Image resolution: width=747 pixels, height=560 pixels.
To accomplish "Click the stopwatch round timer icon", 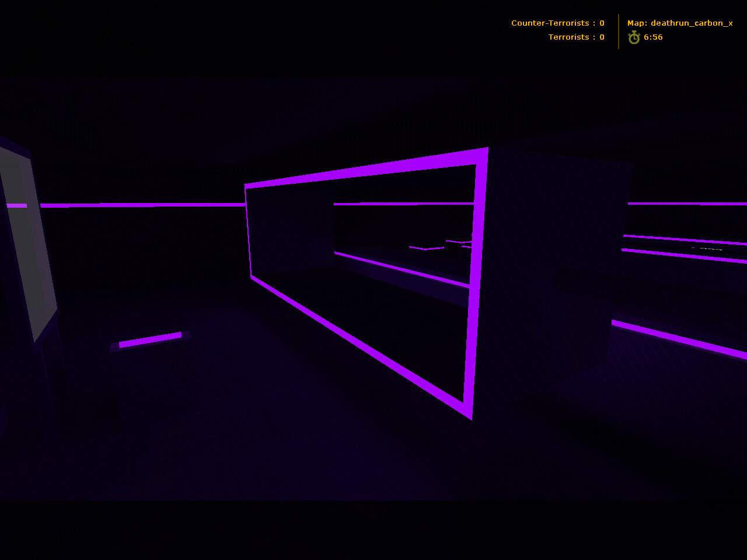I will (x=634, y=37).
